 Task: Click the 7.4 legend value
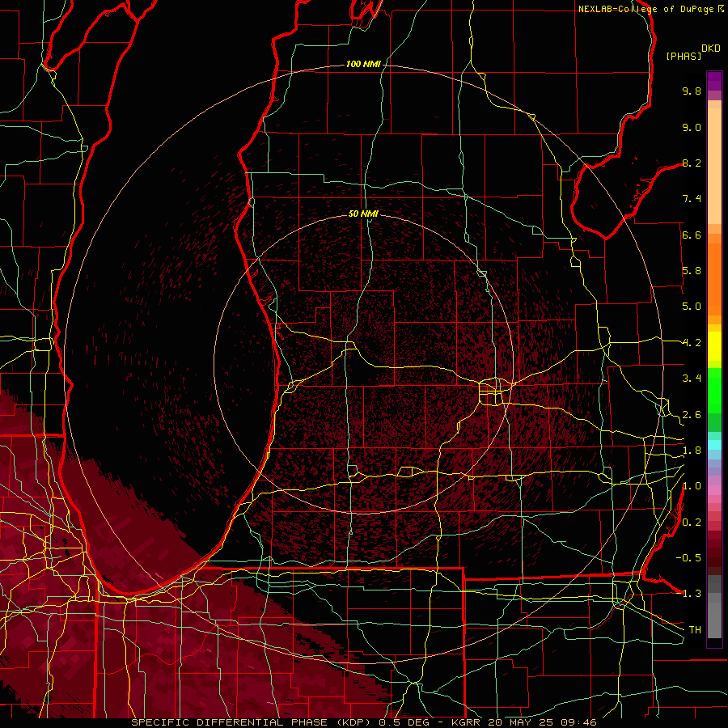pos(692,199)
